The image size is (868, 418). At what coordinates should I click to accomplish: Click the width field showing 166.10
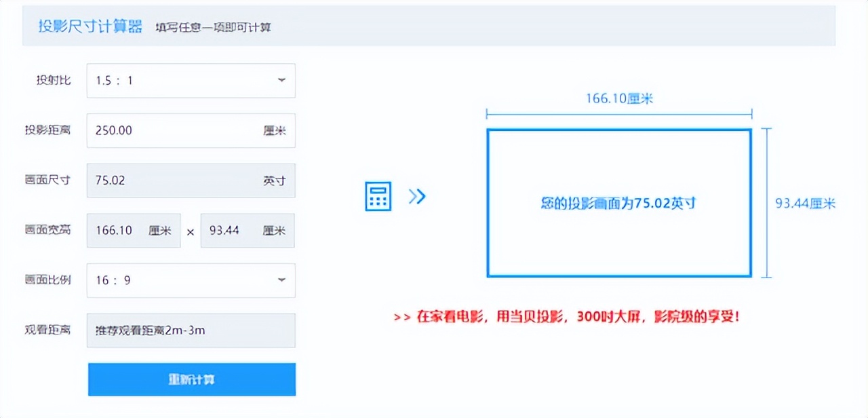[x=134, y=231]
